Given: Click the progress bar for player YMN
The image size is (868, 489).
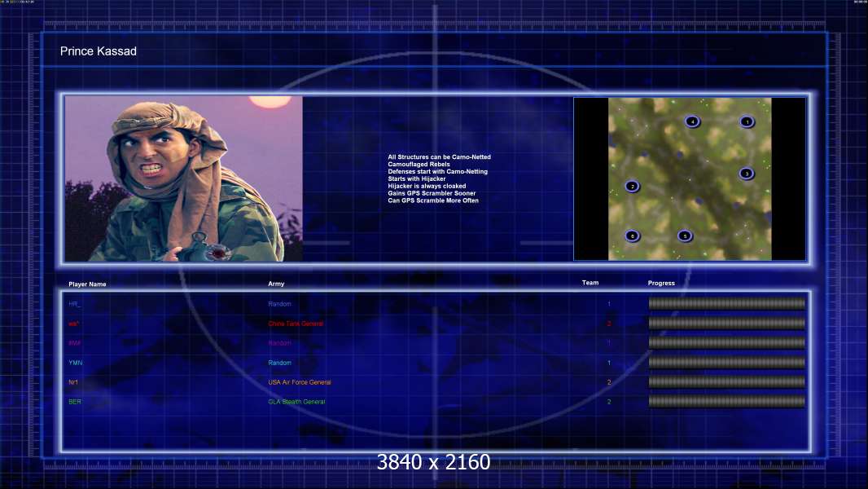Looking at the screenshot, I should [x=727, y=362].
